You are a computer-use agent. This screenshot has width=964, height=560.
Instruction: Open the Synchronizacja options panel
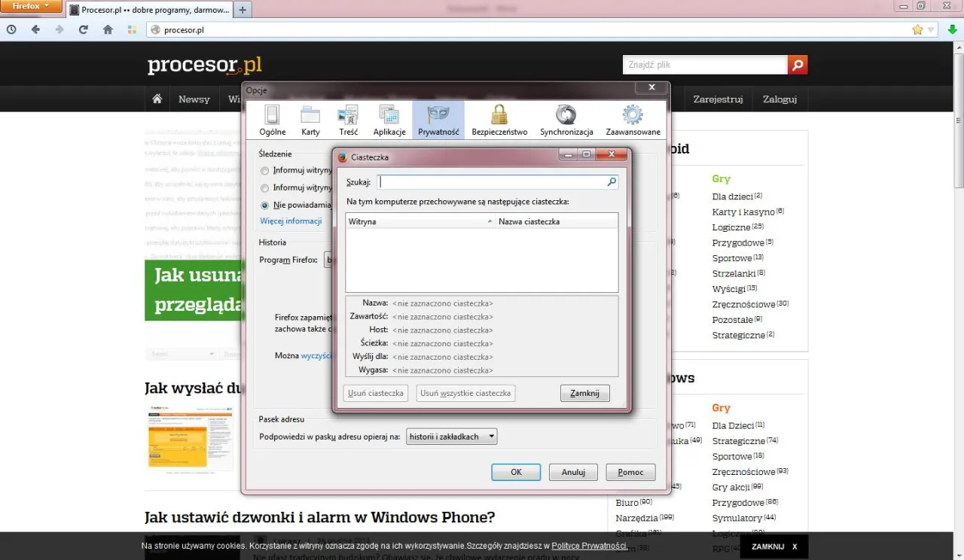pos(566,118)
